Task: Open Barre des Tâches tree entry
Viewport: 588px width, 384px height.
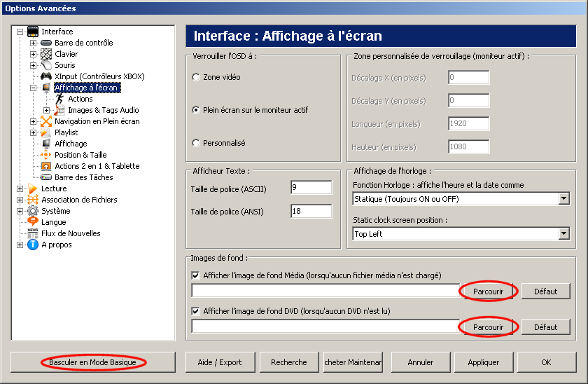Action: click(83, 177)
